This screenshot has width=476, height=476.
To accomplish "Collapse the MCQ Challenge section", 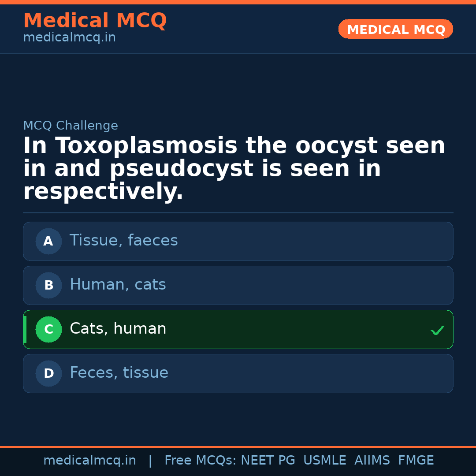I will click(x=71, y=125).
